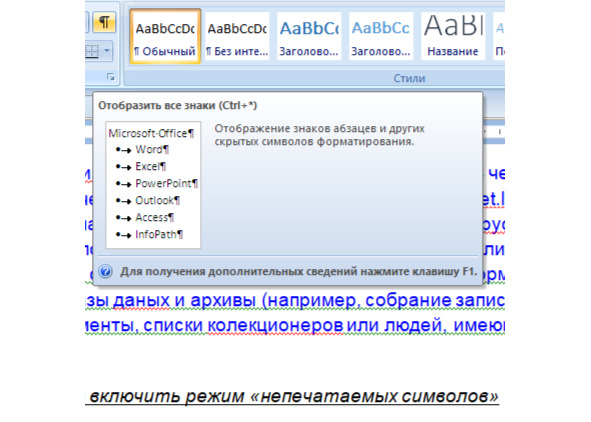Click the F1 help hint text
Viewport: 591px width, 422px height.
[x=299, y=272]
